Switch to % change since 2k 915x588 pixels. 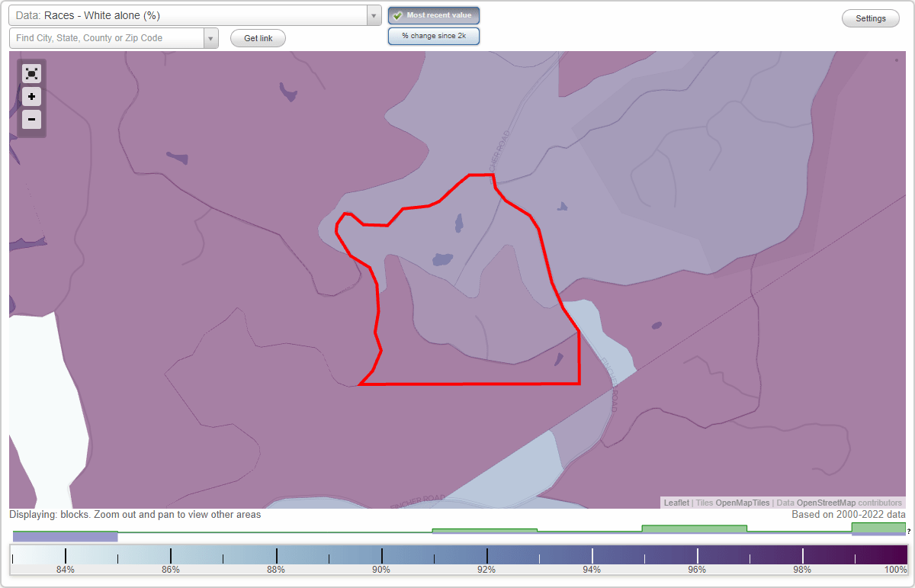[434, 36]
